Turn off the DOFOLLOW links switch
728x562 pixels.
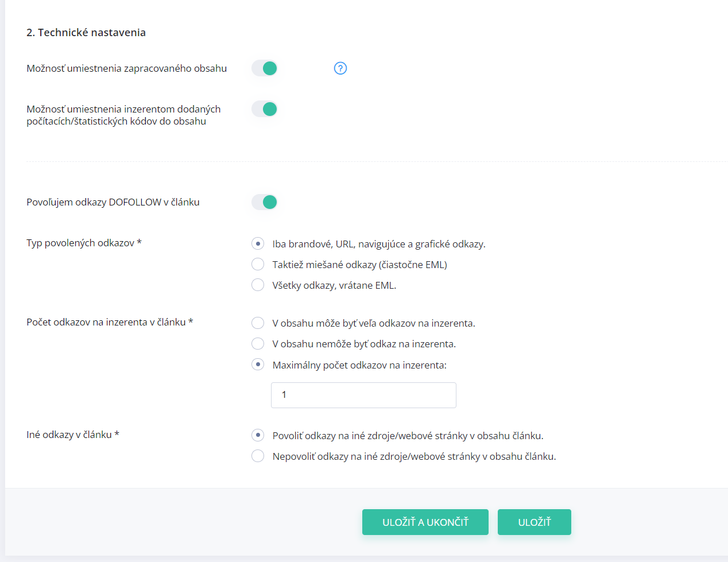(265, 202)
